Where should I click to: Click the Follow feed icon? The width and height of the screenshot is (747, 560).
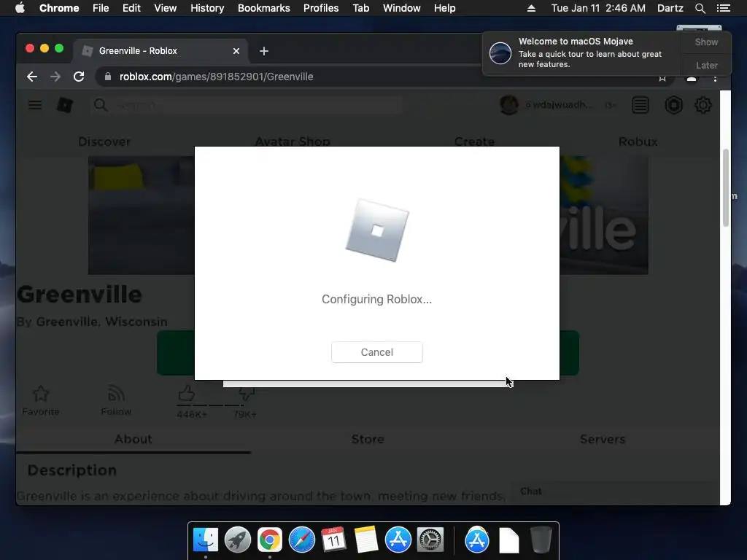coord(116,394)
